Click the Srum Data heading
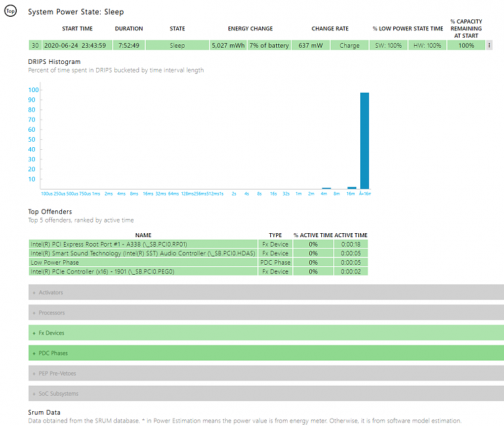 click(44, 412)
